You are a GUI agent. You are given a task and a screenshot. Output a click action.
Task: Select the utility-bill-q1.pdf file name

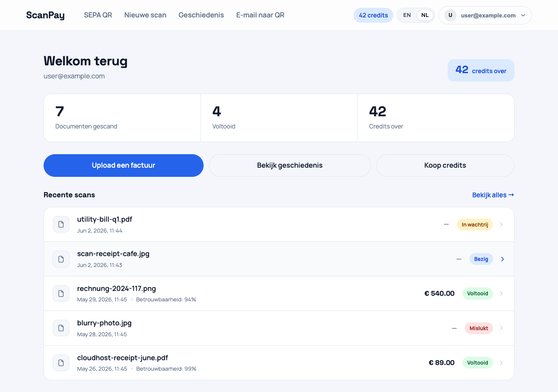point(105,219)
